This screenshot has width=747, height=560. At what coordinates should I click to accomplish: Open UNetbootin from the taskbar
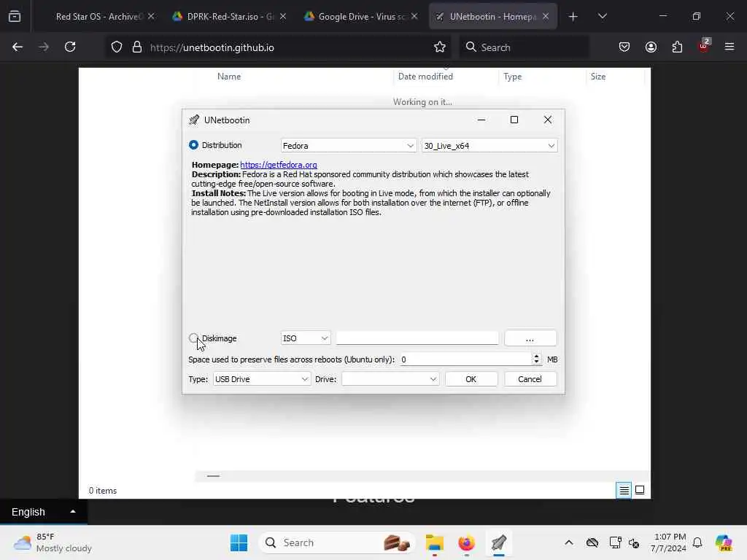pos(498,542)
